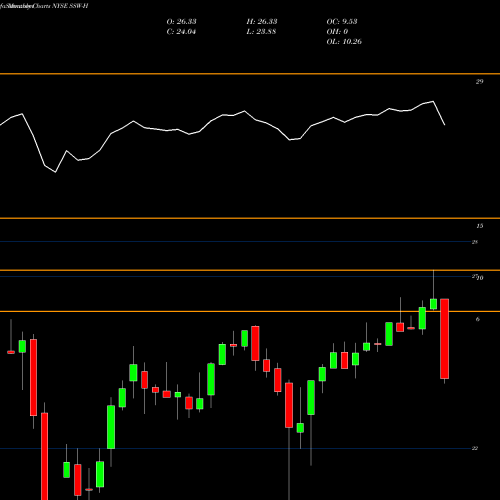Click the low price value 'L: 23.88'
Viewport: 500px width, 500px height.
tap(261, 32)
